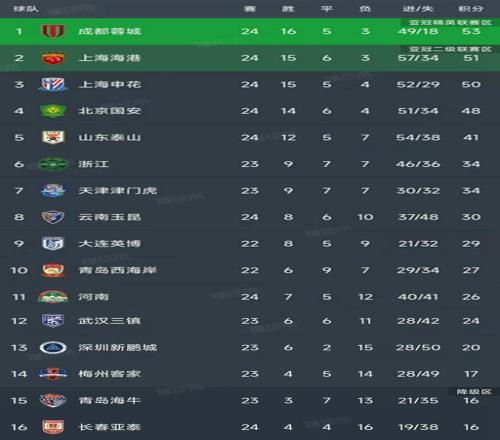Viewport: 500px width, 440px height.
Task: Click the 亚冠精英联赛区 zone label
Action: (450, 22)
